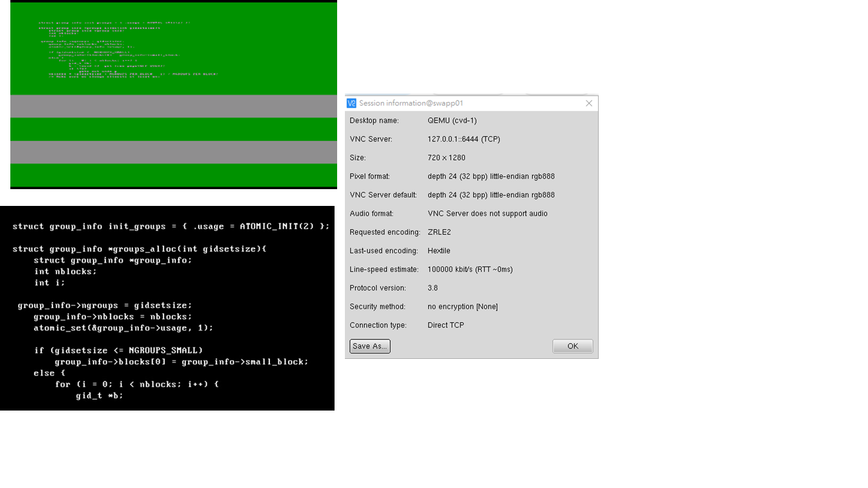Screen dimensions: 868x488
Task: Click the else { code line
Action: click(x=50, y=373)
